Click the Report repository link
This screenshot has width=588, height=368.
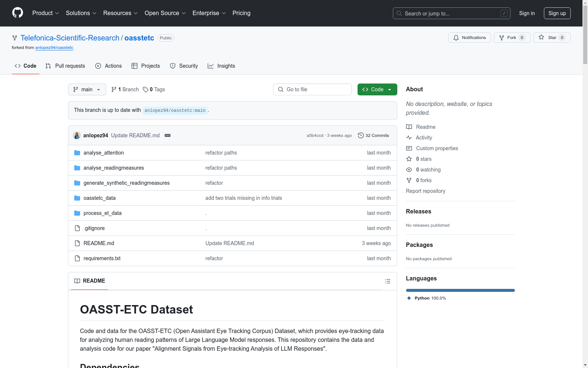(x=426, y=191)
